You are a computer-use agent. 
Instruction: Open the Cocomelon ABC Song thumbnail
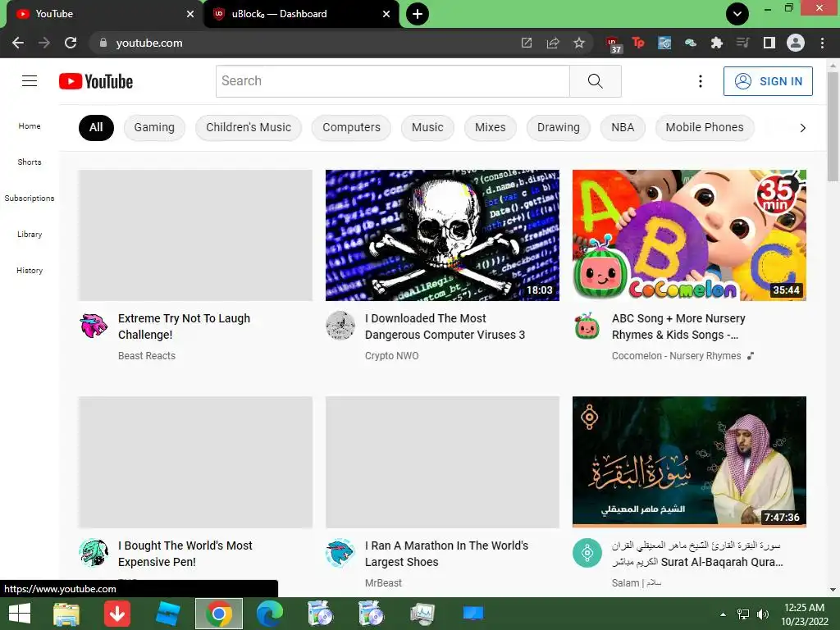(689, 235)
